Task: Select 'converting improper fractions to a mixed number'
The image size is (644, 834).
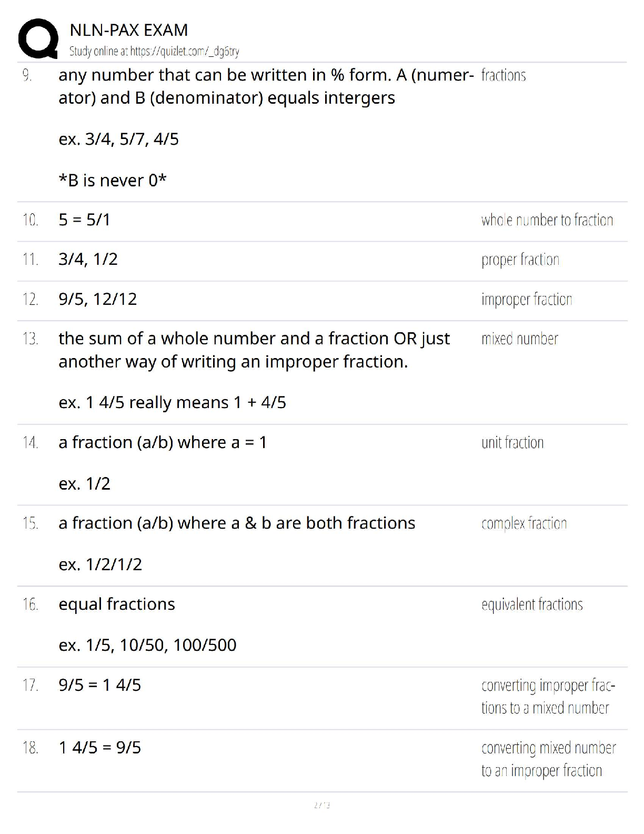Action: (x=548, y=697)
